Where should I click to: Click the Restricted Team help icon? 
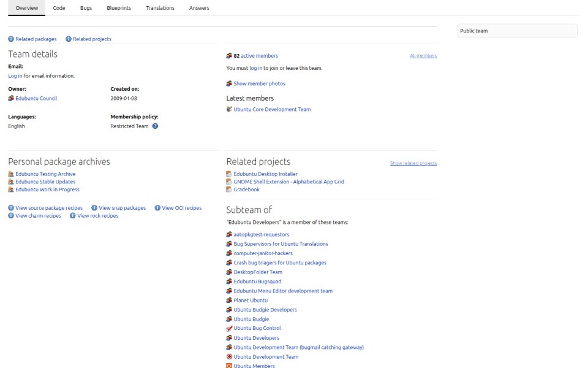coord(155,126)
